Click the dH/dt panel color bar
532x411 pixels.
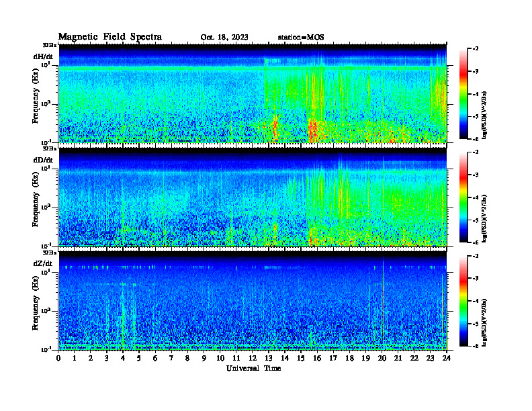click(463, 93)
